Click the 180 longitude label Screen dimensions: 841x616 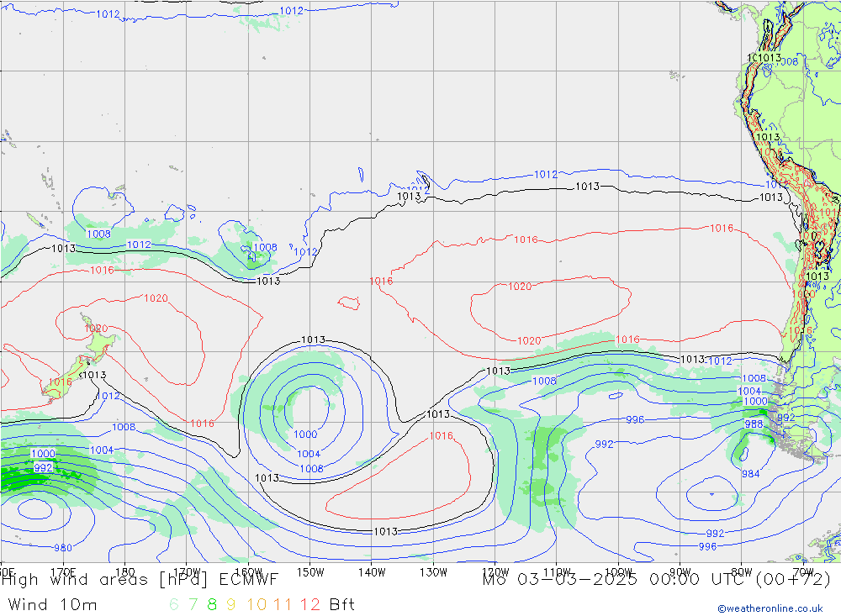pyautogui.click(x=125, y=572)
